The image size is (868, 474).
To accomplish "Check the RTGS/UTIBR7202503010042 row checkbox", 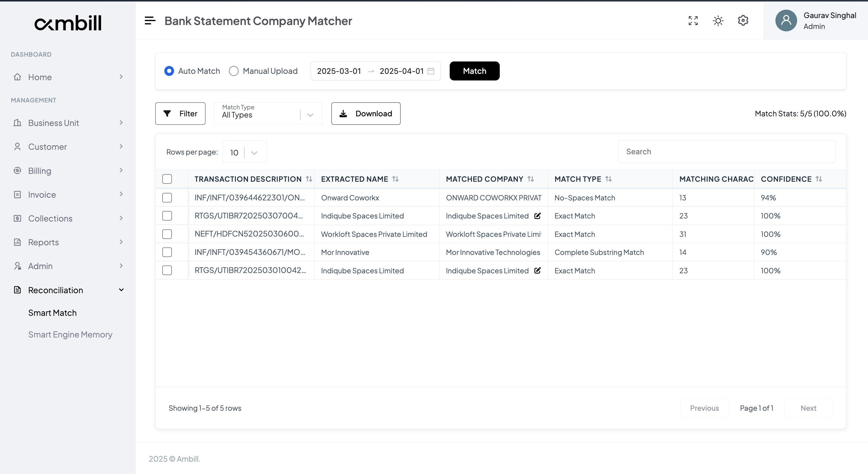I will [167, 270].
